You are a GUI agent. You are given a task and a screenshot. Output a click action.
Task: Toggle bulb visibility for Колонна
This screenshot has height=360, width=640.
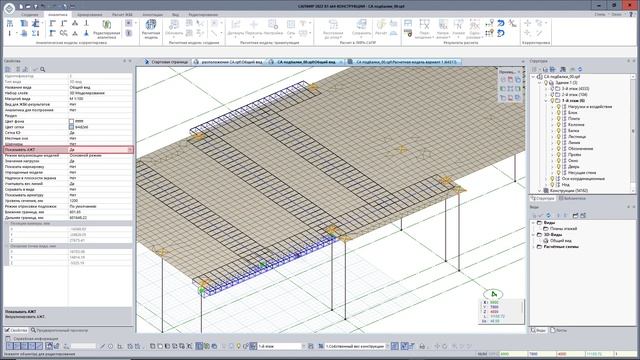(558, 124)
